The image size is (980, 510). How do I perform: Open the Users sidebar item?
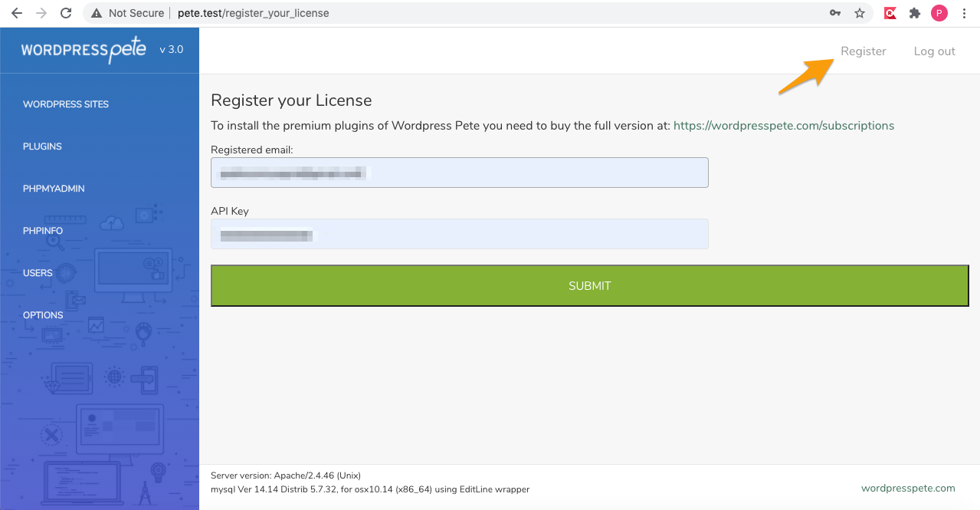point(38,273)
